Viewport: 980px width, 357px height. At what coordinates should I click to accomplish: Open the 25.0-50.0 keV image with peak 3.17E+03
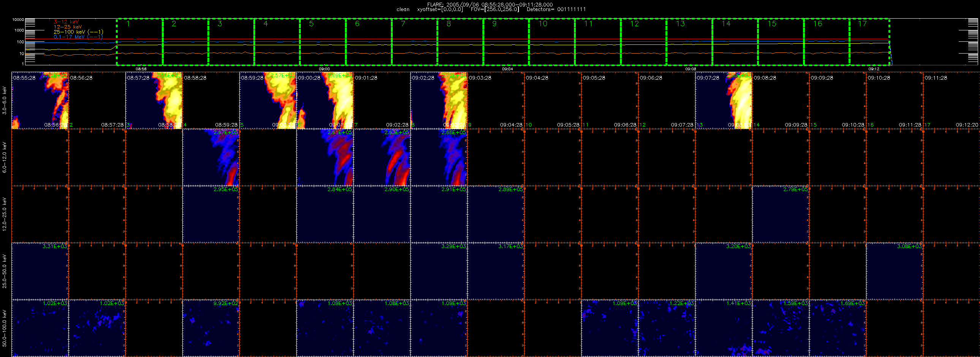(496, 271)
